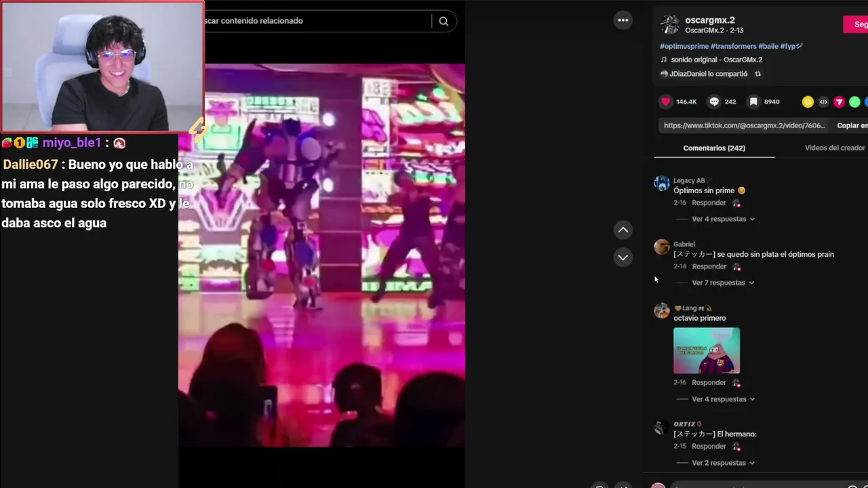Open the #optimusprime hashtag
The image size is (868, 488).
click(x=684, y=46)
